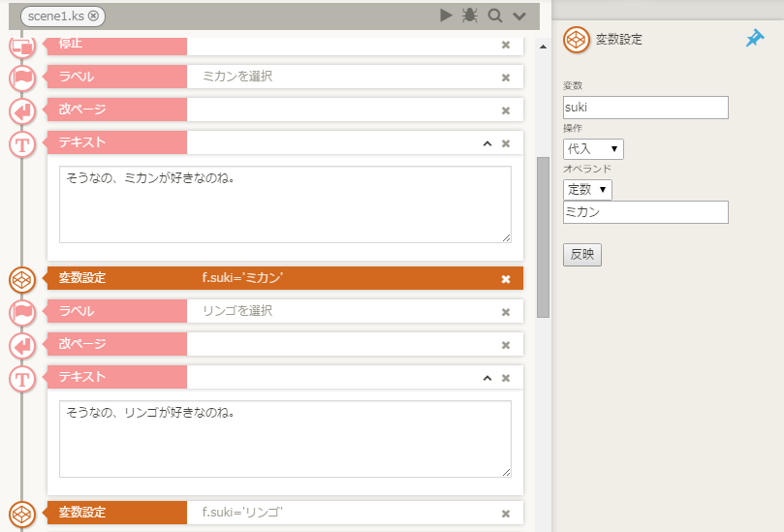
Task: Click the 改ページ icon above リンゴ text
Action: tap(22, 345)
